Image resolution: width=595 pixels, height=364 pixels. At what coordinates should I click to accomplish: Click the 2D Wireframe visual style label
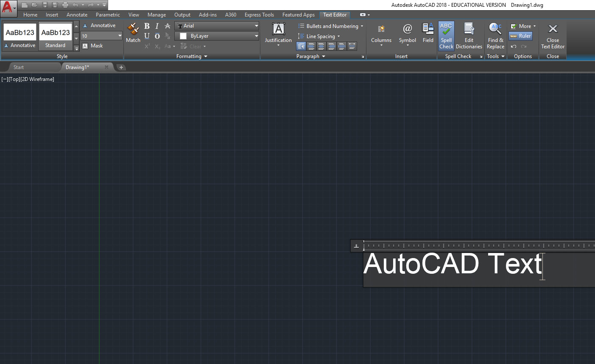pyautogui.click(x=37, y=79)
